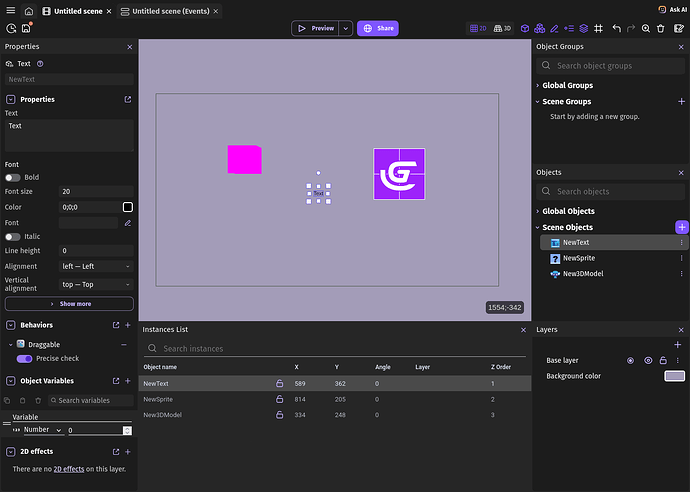Switch to Untitled scene (Events) tab
The width and height of the screenshot is (690, 492).
(x=168, y=10)
